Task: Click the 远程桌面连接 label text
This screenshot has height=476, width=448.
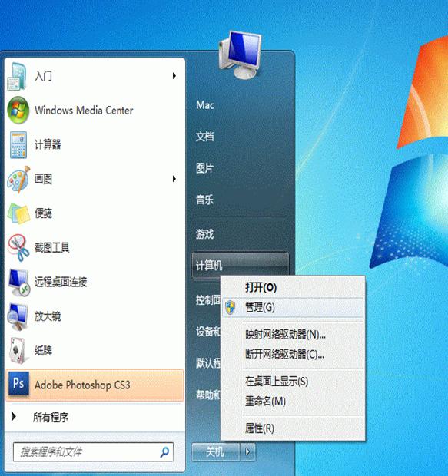Action: (61, 282)
